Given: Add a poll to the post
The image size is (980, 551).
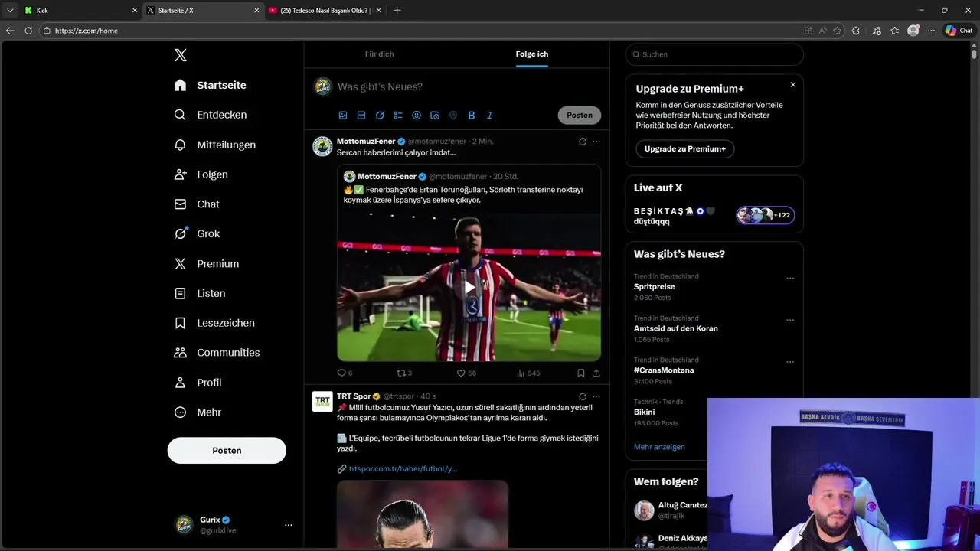Looking at the screenshot, I should pos(398,116).
